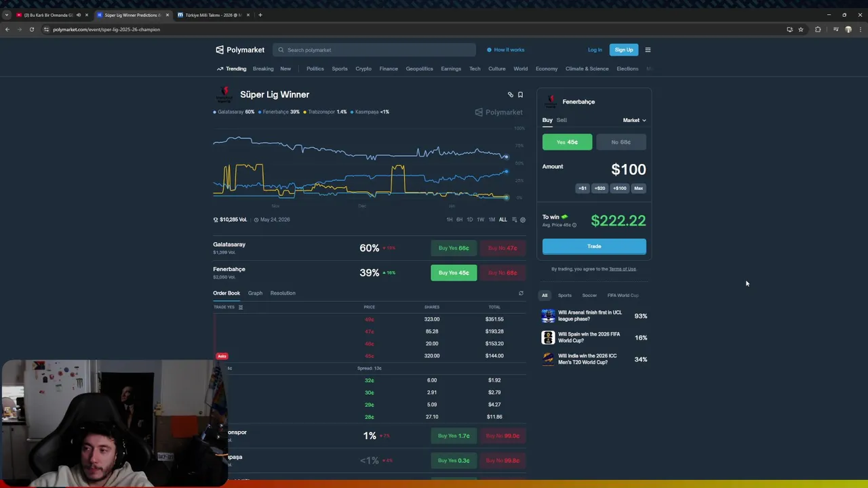868x488 pixels.
Task: Filter related markets by FIFA World Cup
Action: tap(623, 296)
